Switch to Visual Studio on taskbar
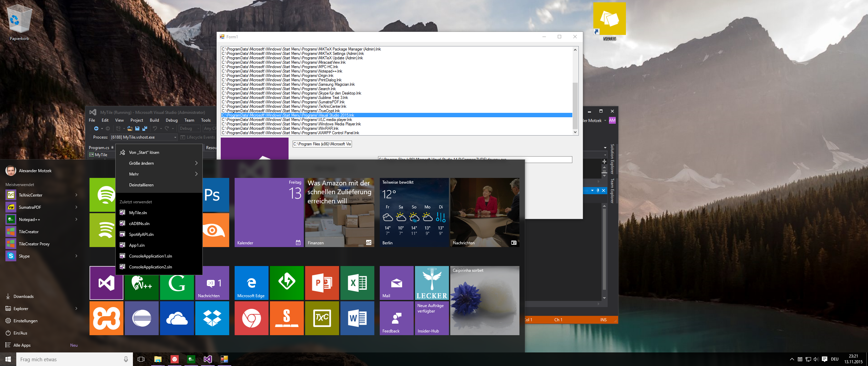The image size is (868, 366). 208,359
